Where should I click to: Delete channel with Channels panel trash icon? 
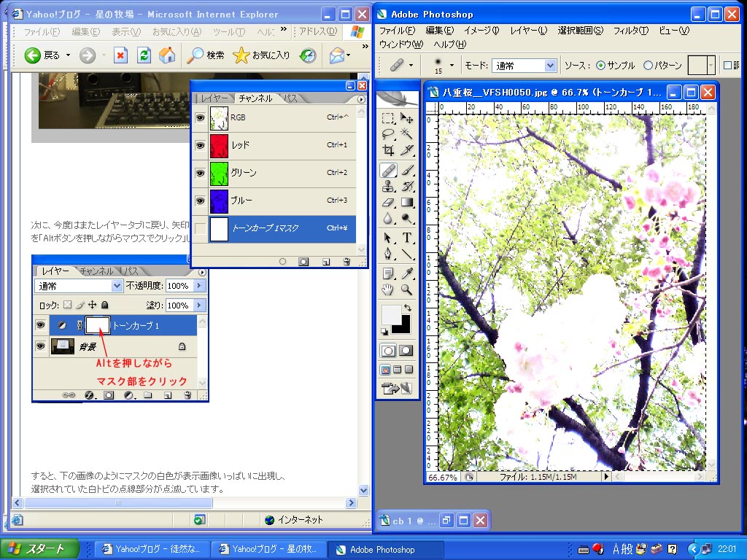(347, 262)
